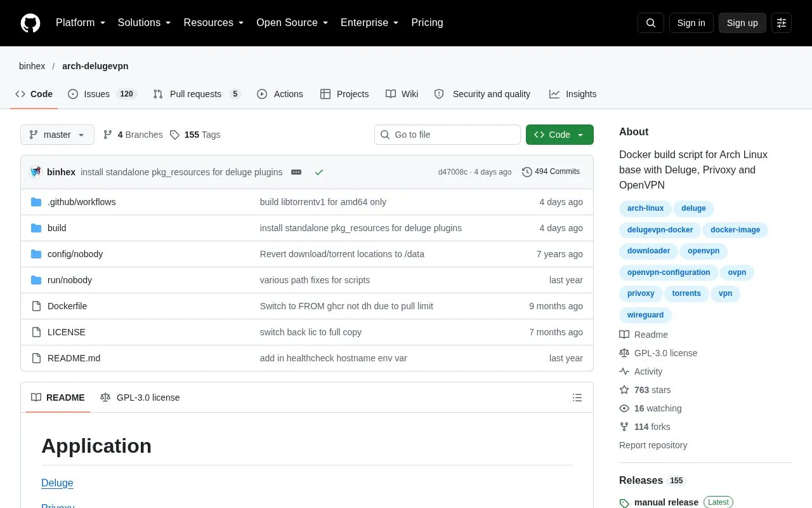Screen dimensions: 812x508
Task: Open the config/nobody folder
Action: click(75, 254)
